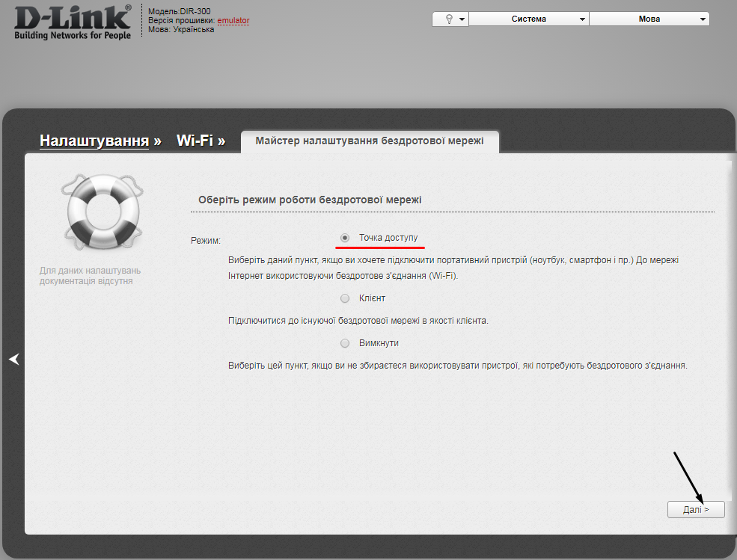Screen dimensions: 737x560
Task: Click the lifebuoy help icon
Action: (103, 212)
